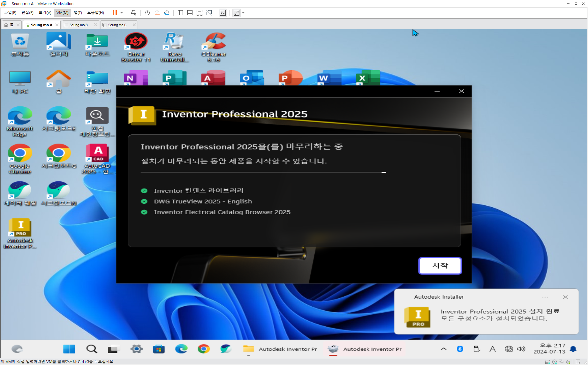This screenshot has height=365, width=588.
Task: Select the Seung mo A tab
Action: click(x=41, y=25)
